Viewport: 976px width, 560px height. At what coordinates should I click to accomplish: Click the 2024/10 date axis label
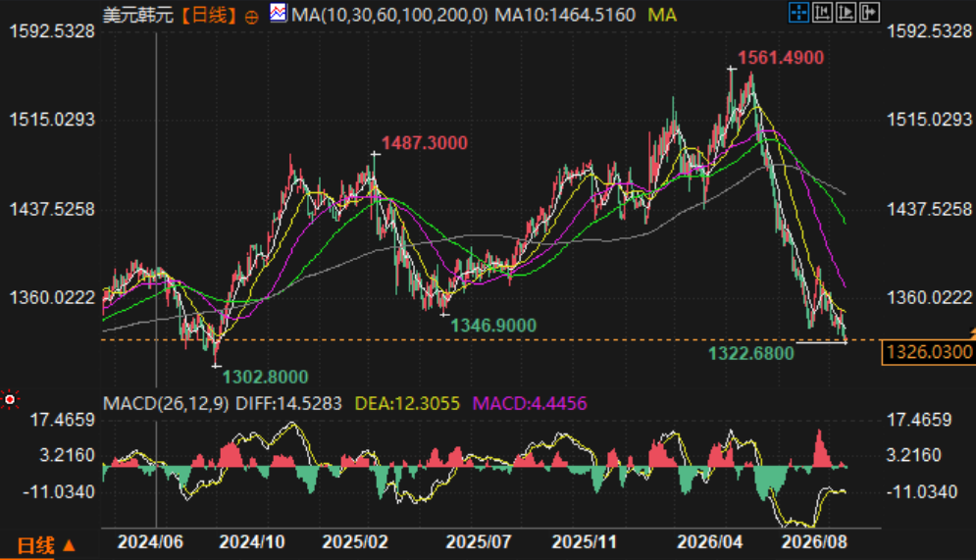252,542
